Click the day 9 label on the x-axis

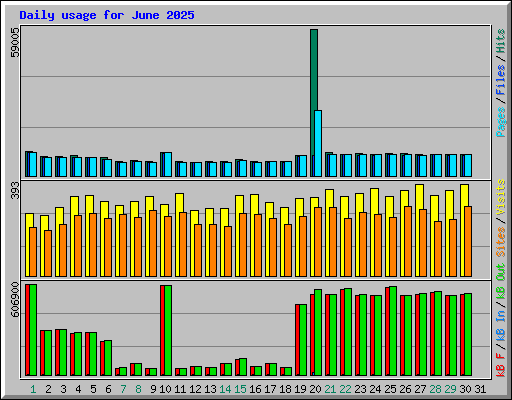pos(153,389)
